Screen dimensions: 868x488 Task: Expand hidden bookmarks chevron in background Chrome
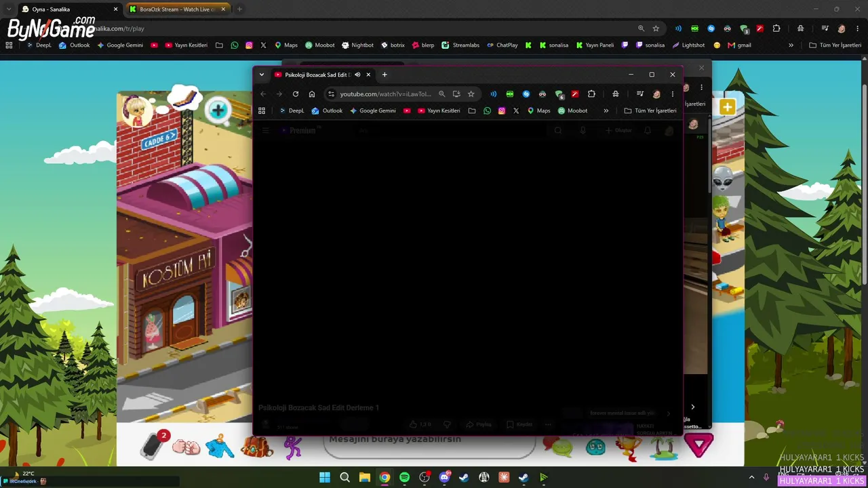[791, 45]
